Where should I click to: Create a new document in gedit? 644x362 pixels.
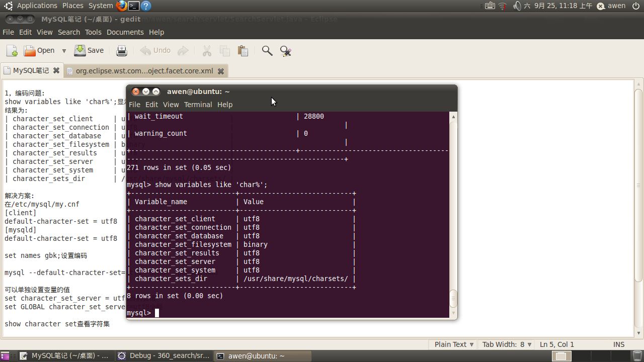[12, 51]
